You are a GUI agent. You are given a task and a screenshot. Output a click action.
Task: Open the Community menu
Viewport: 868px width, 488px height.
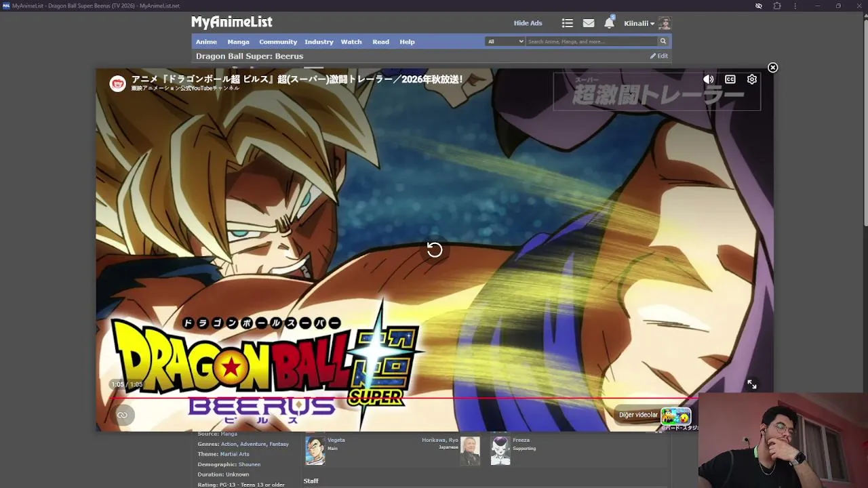pos(278,42)
